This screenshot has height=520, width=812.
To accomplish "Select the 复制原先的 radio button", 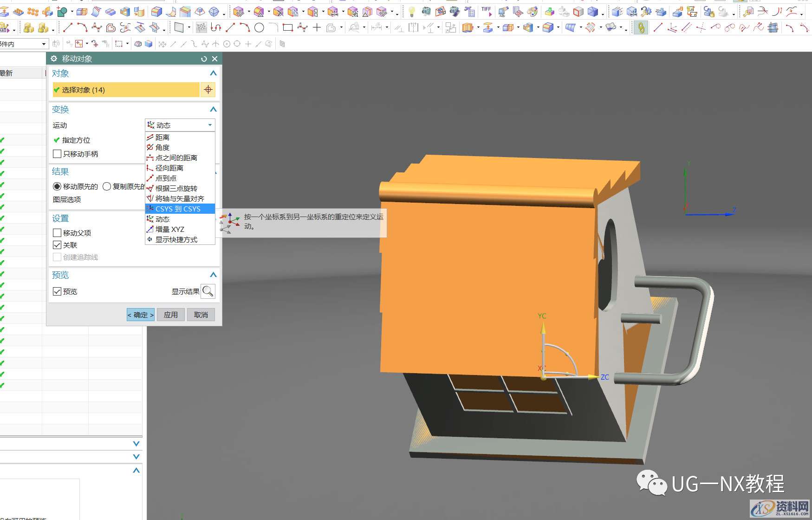I will pyautogui.click(x=107, y=186).
